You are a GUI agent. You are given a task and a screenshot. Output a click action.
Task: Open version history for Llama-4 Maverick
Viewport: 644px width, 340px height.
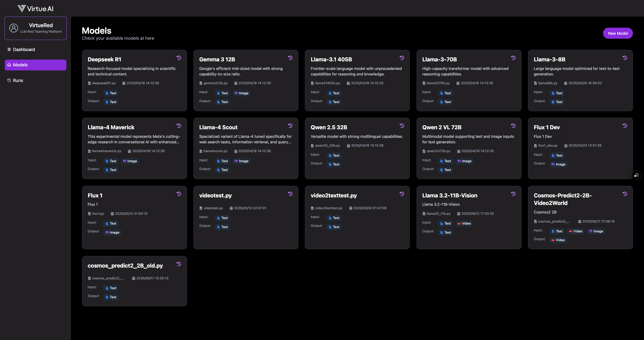tap(179, 126)
